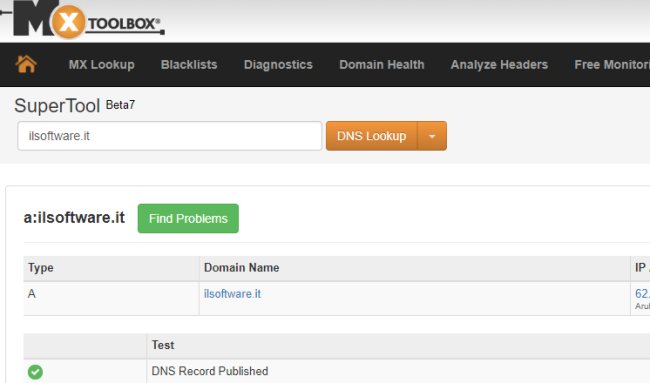The image size is (650, 383).
Task: Select Diagnostics in the navigation bar
Action: (x=278, y=65)
